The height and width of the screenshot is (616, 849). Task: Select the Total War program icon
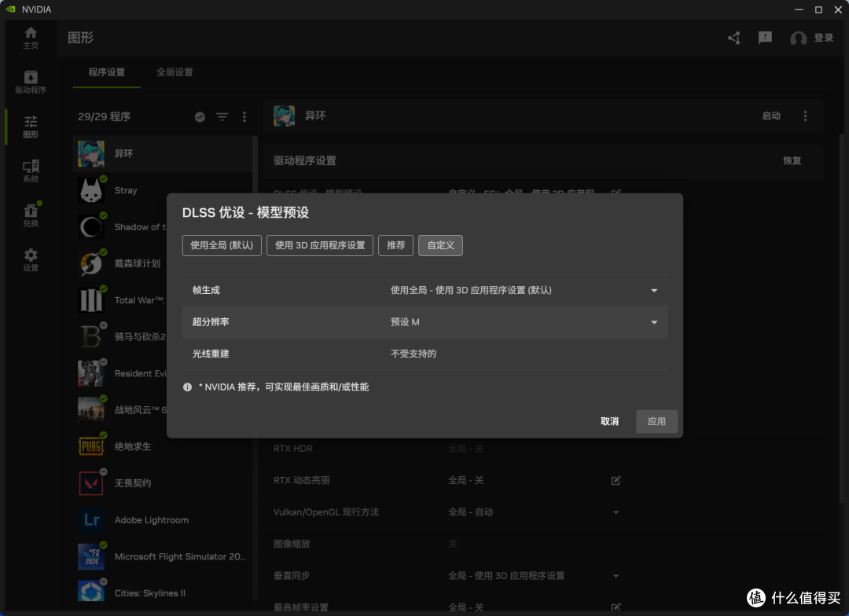(x=91, y=300)
